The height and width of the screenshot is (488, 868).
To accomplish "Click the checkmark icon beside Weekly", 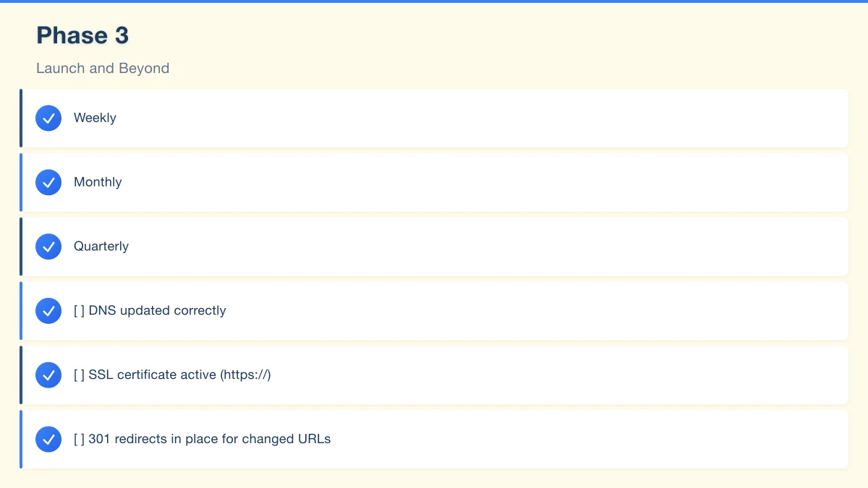I will coord(48,118).
